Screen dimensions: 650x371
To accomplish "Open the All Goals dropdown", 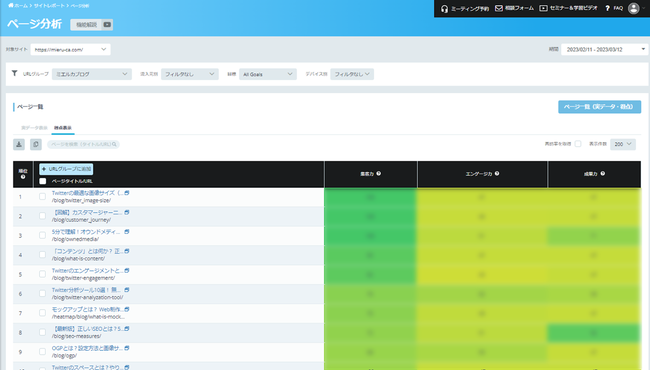I will [268, 74].
